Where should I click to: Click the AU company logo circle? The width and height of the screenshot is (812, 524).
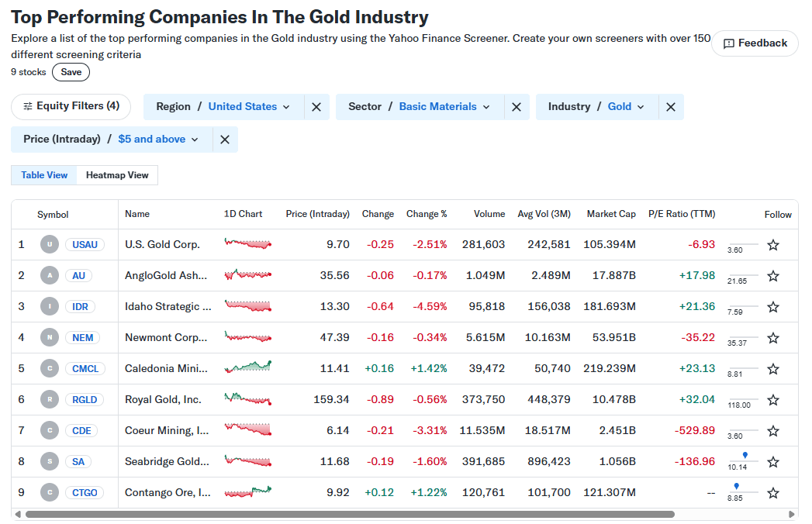[x=50, y=275]
